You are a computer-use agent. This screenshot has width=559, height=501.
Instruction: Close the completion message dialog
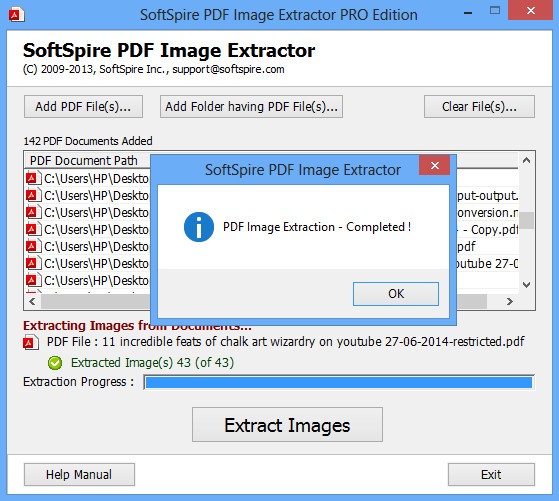(435, 165)
